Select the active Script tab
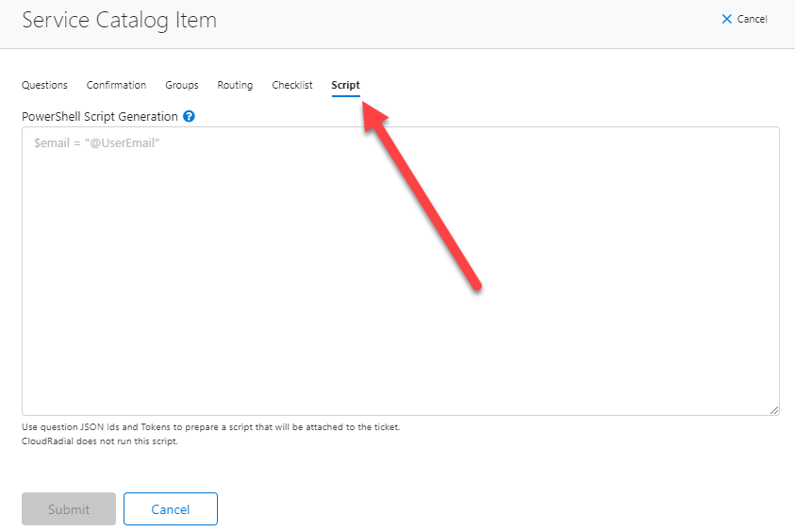This screenshot has height=532, width=795. [346, 85]
